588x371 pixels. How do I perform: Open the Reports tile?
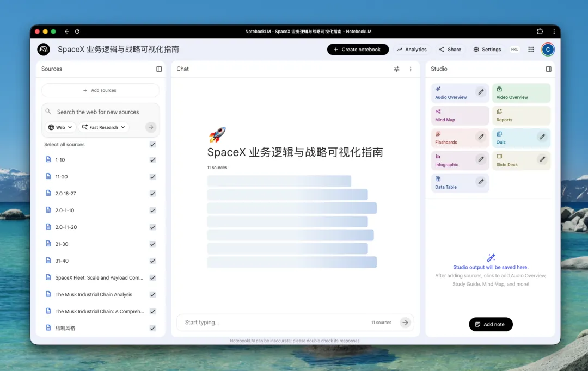(x=521, y=115)
